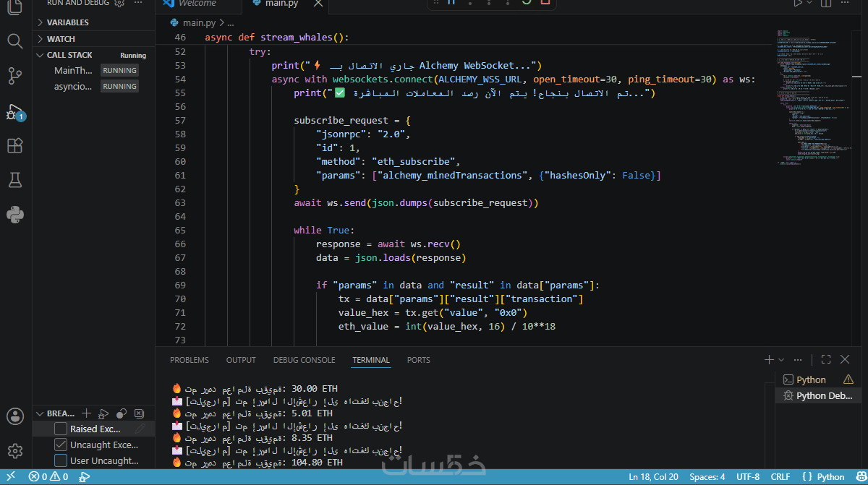868x485 pixels.
Task: Select TERMINAL panel tab
Action: (371, 360)
